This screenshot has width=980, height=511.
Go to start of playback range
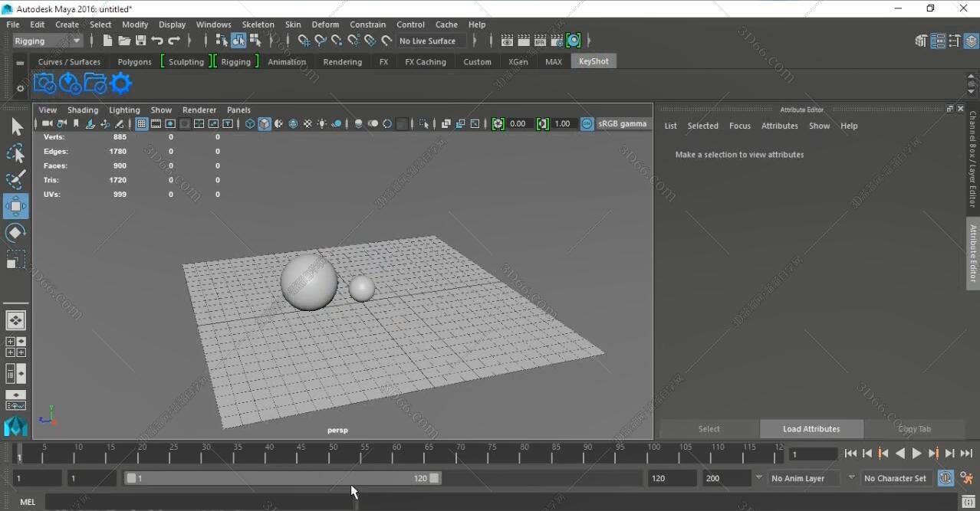point(850,454)
